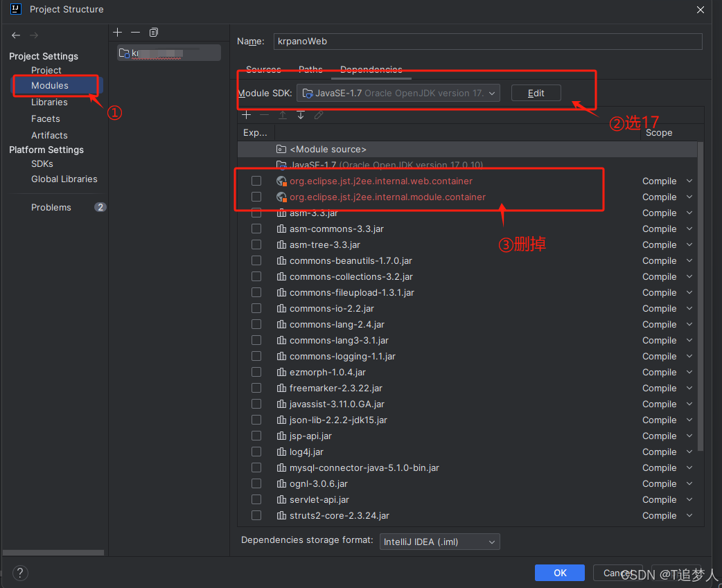This screenshot has width=722, height=588.
Task: Toggle export checkbox for org.eclipse.jst.j2ee.internal.module.container
Action: [256, 197]
